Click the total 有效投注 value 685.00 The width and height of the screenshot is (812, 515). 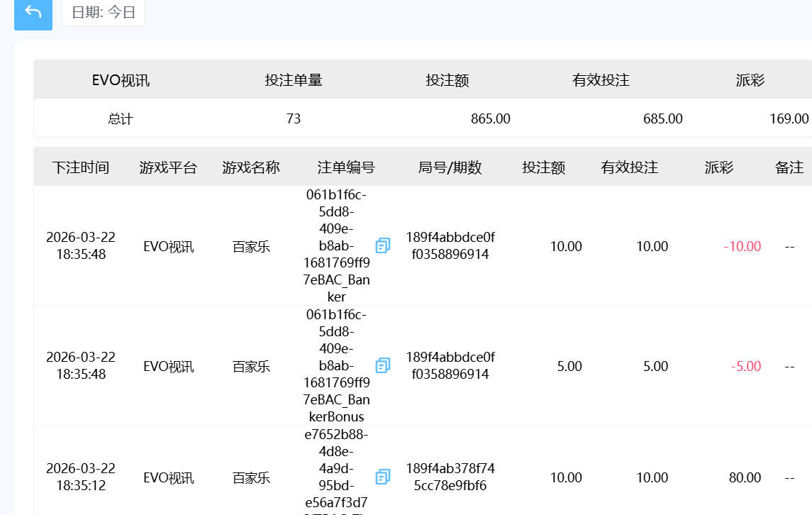tap(662, 118)
